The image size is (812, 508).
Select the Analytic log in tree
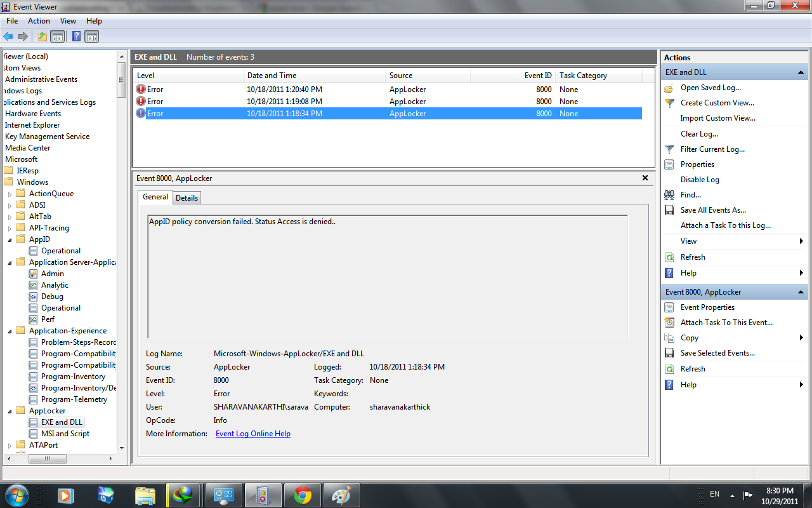click(55, 285)
